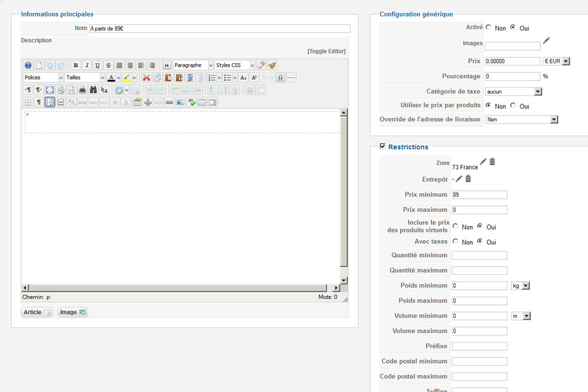Set Activé to Non
This screenshot has width=588, height=392.
point(488,28)
